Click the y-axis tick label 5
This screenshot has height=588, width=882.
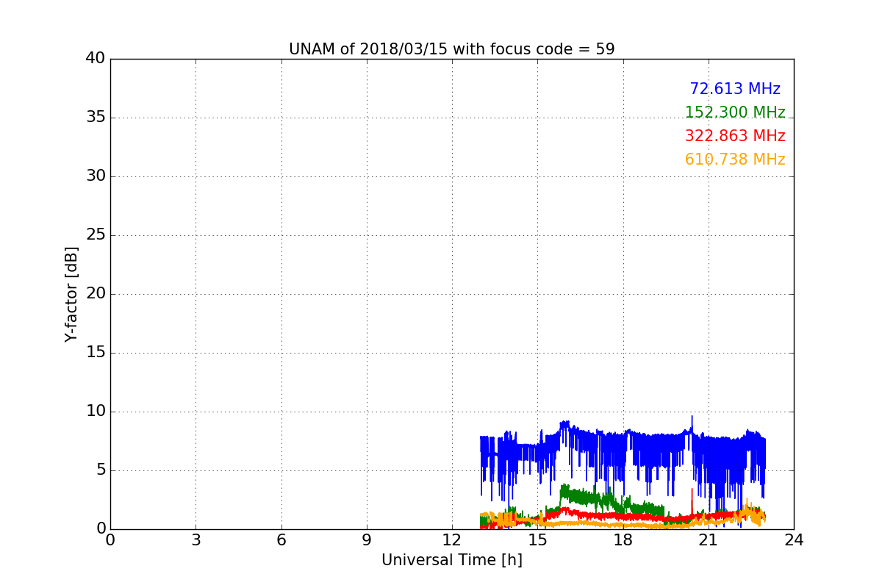pos(101,470)
